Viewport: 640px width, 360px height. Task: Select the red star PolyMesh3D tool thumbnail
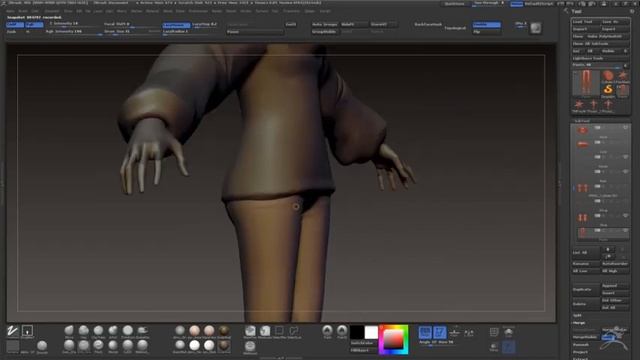(x=622, y=76)
